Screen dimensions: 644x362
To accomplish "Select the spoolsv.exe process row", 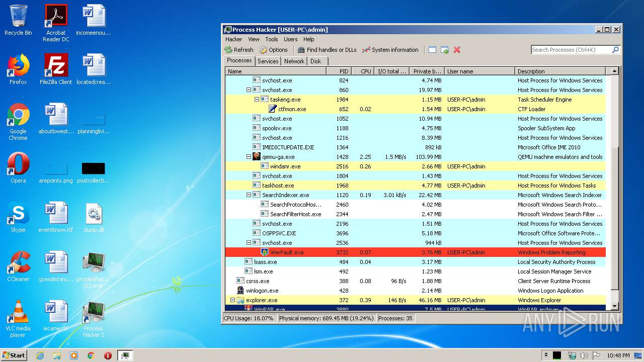I will 416,128.
